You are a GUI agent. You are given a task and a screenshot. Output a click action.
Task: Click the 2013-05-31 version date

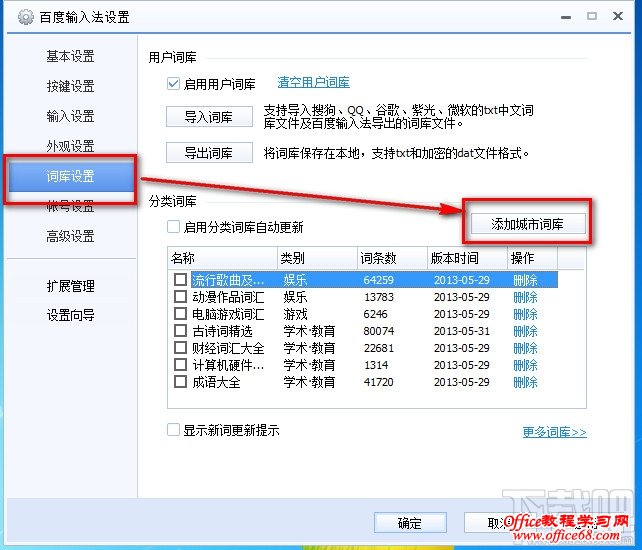(x=462, y=331)
